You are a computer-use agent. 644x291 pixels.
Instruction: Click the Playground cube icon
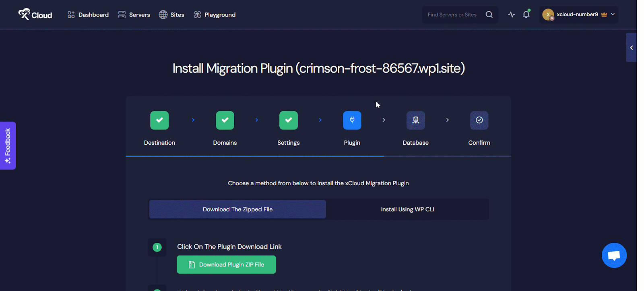point(197,15)
